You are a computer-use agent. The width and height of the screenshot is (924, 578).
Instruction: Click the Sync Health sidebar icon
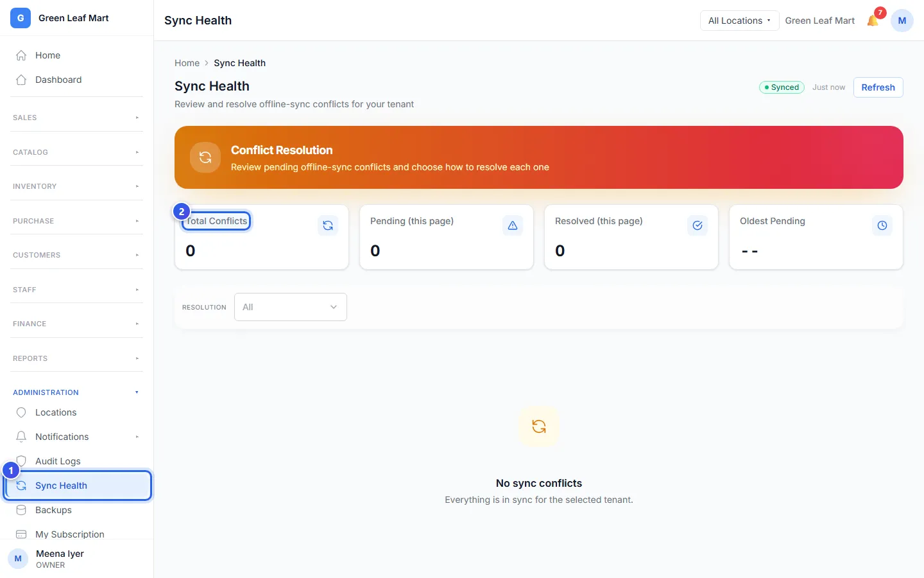(x=21, y=486)
